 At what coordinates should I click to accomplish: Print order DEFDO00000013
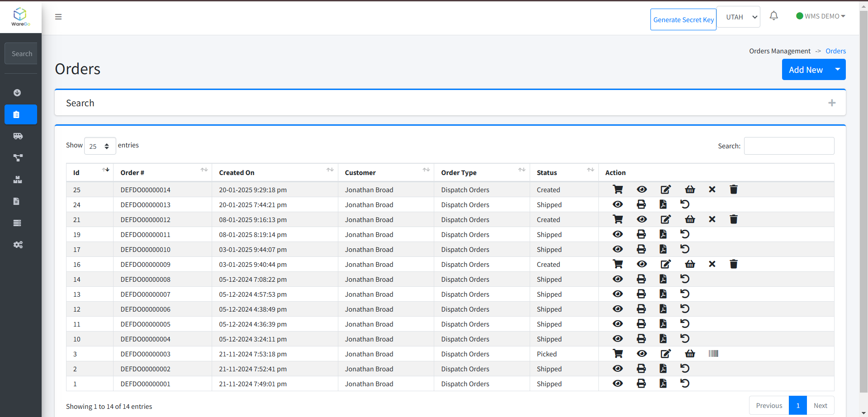641,204
